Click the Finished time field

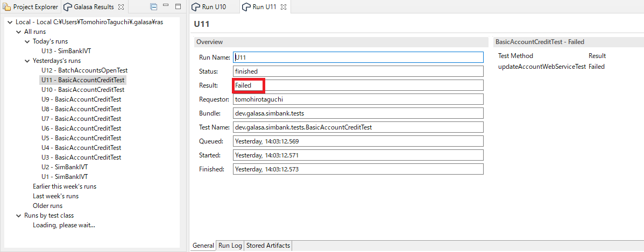tap(358, 169)
